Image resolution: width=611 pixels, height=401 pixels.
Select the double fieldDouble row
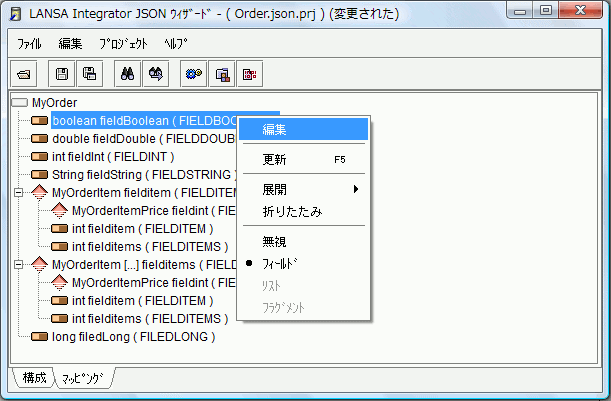click(x=144, y=139)
